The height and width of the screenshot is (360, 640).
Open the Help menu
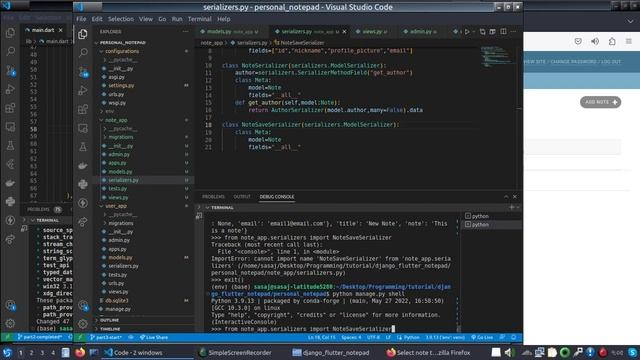224,19
